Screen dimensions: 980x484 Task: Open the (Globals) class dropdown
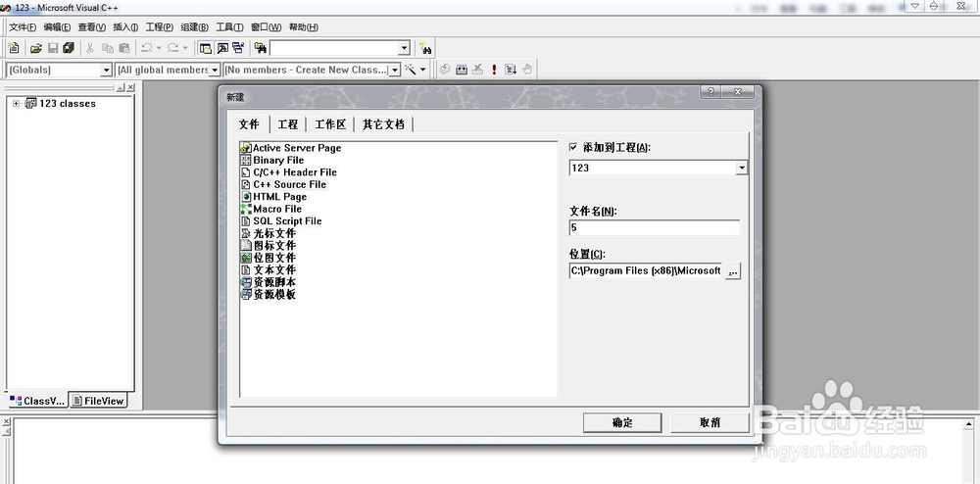(x=106, y=70)
